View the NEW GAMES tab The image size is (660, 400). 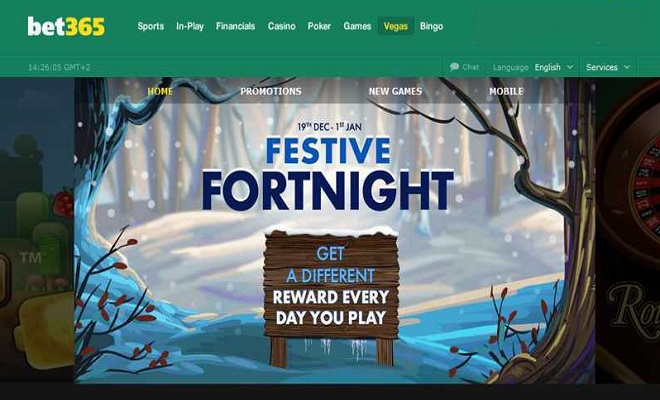[x=395, y=91]
